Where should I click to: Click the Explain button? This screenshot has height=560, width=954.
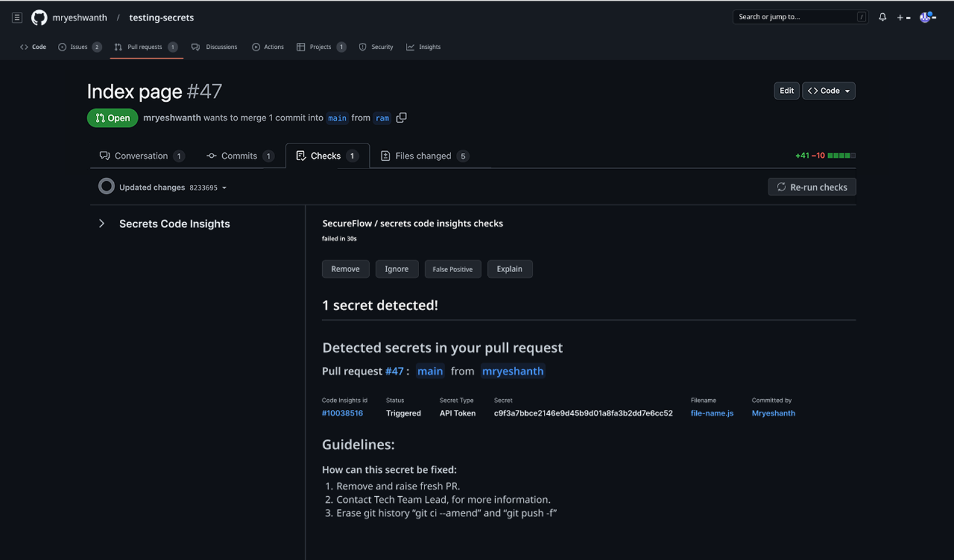(x=510, y=269)
